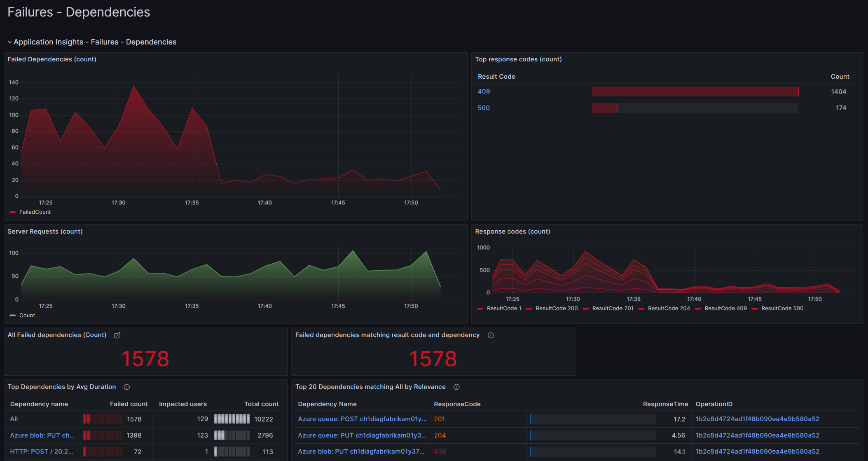
Task: Open Azure blob: PUT dependency in duration table
Action: [x=42, y=435]
